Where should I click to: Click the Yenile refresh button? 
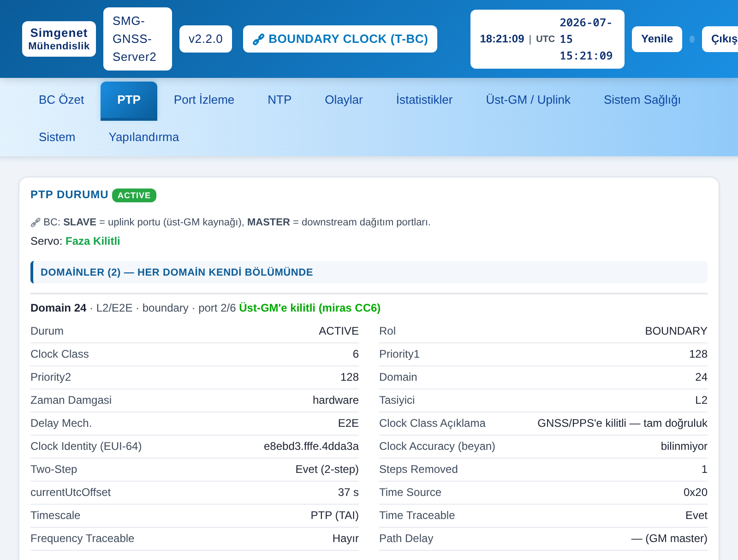(x=657, y=39)
